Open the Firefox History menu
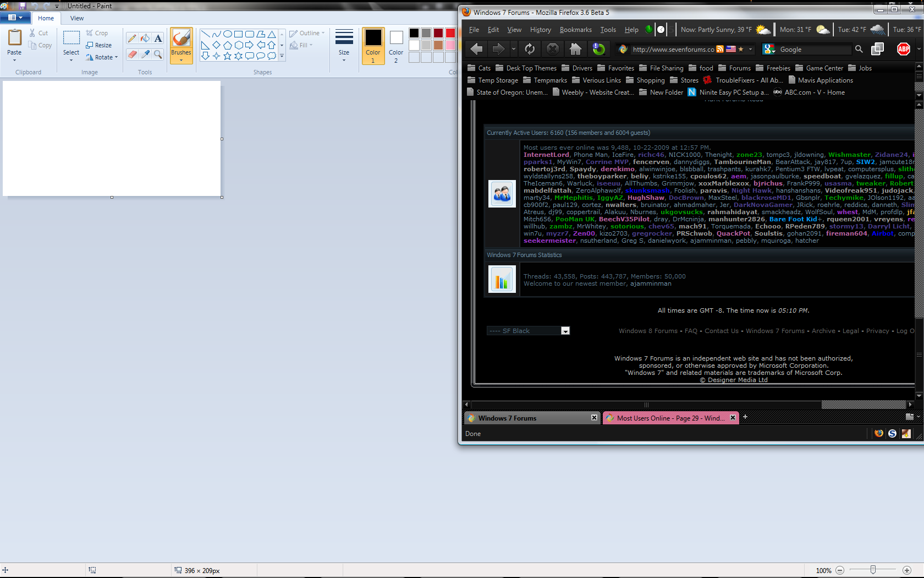 [x=541, y=30]
